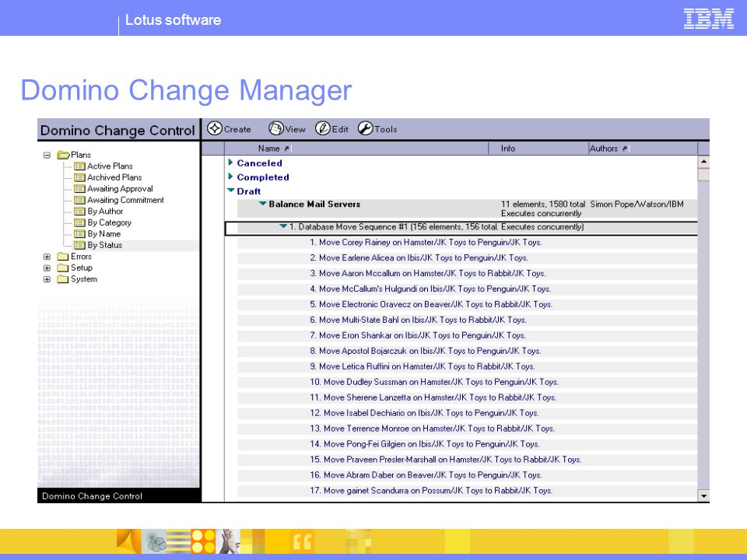The width and height of the screenshot is (747, 560).
Task: Click the Plans open folder icon
Action: 63,155
